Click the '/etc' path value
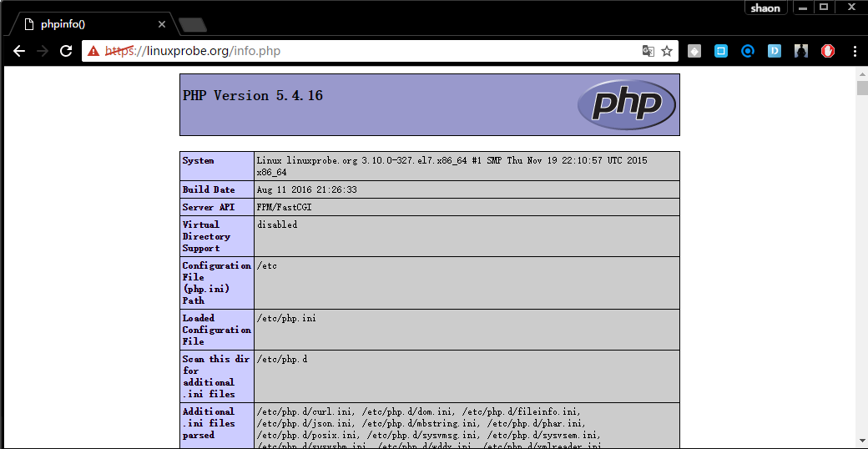 tap(267, 265)
